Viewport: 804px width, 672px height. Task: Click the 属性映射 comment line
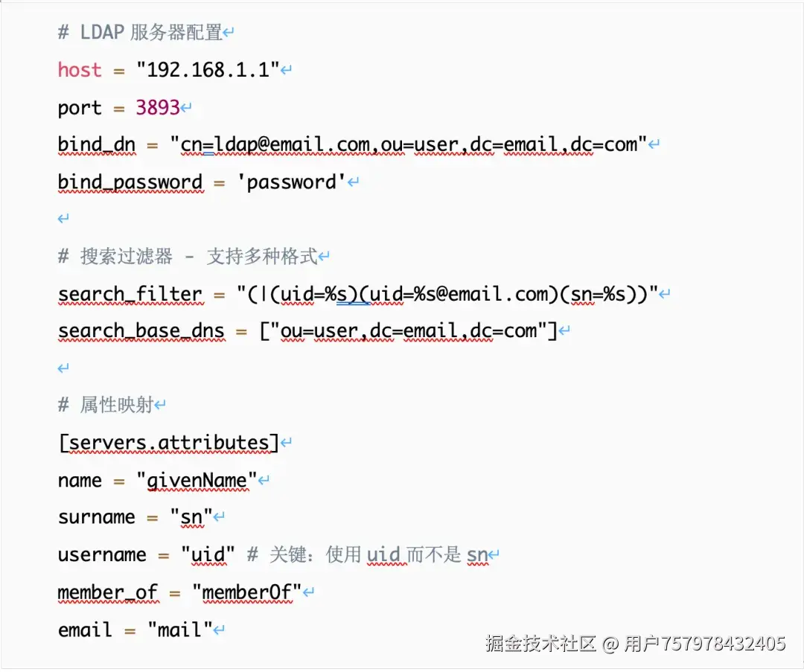106,405
